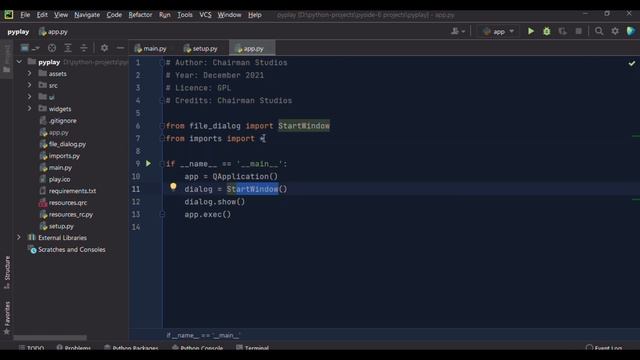
Task: Open the File menu
Action: (25, 15)
